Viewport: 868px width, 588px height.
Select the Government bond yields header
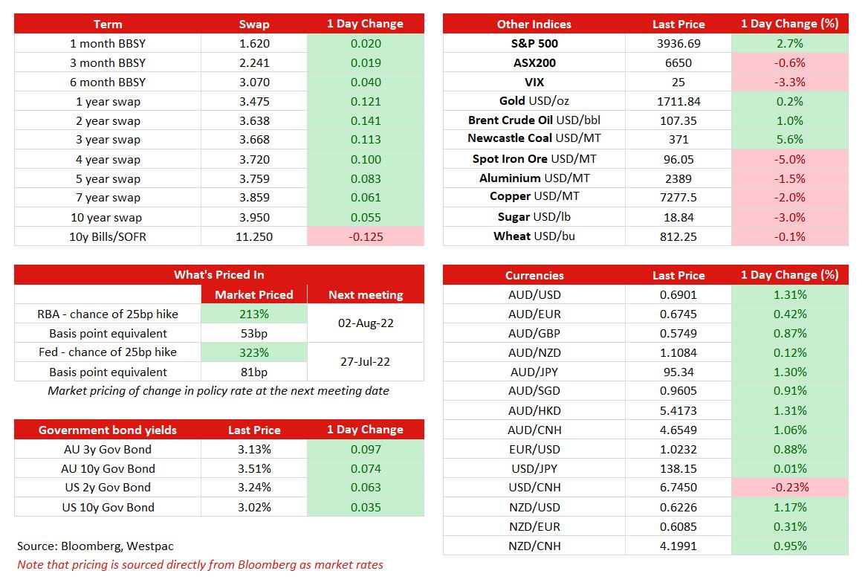click(x=108, y=430)
